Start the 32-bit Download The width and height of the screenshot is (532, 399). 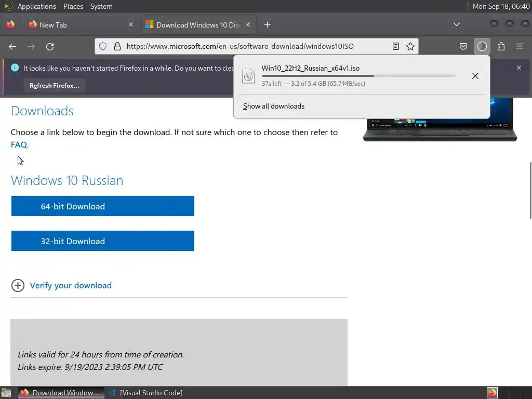pos(103,241)
